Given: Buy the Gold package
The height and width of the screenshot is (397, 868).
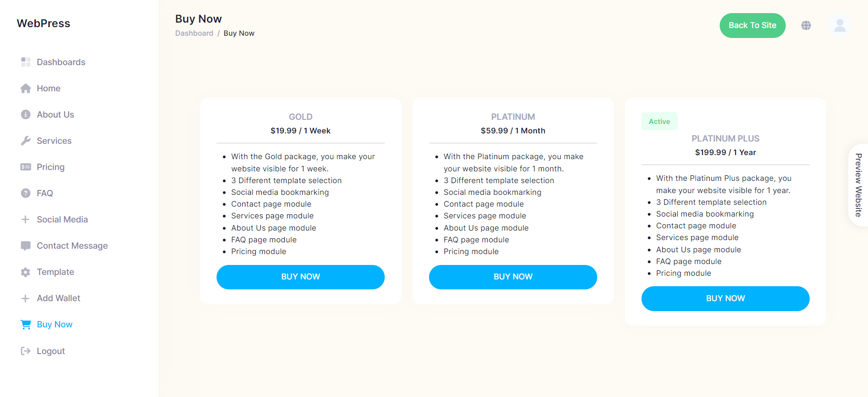Looking at the screenshot, I should coord(300,277).
